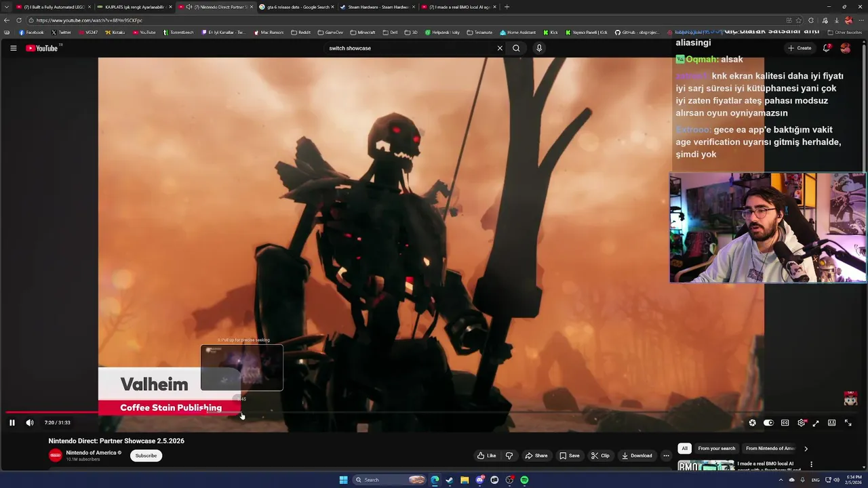Click the browser address bar URL
Screen dimensions: 868x488
pyautogui.click(x=90, y=20)
